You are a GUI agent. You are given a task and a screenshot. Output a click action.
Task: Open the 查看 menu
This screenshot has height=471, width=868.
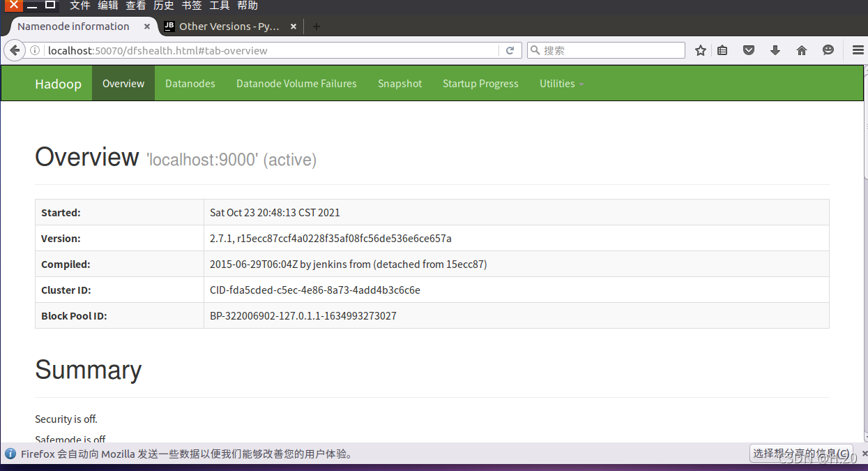pyautogui.click(x=136, y=6)
